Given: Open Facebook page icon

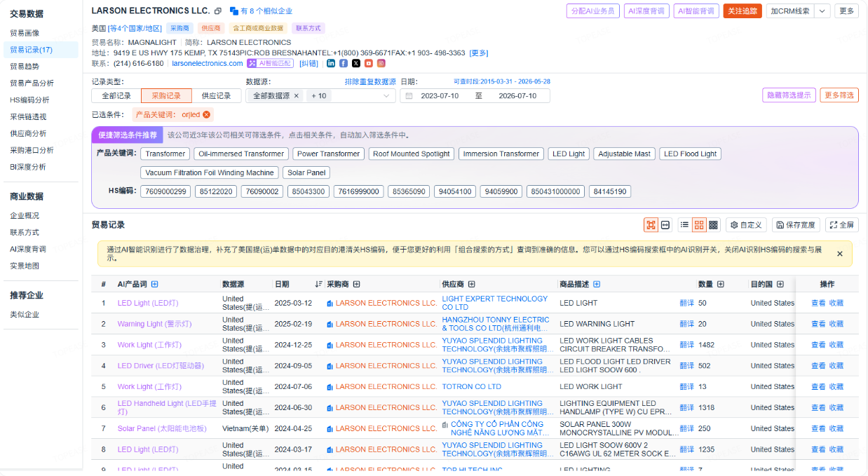Looking at the screenshot, I should coord(344,63).
